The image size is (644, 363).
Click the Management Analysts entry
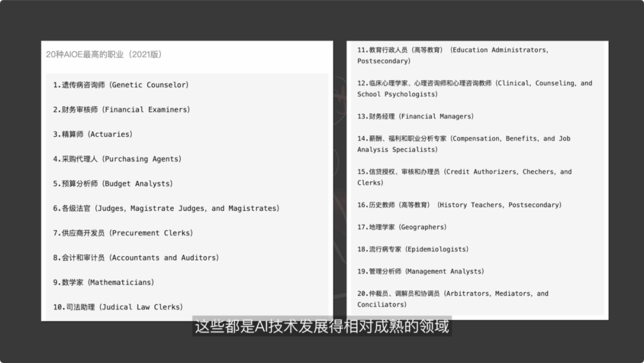click(x=421, y=272)
